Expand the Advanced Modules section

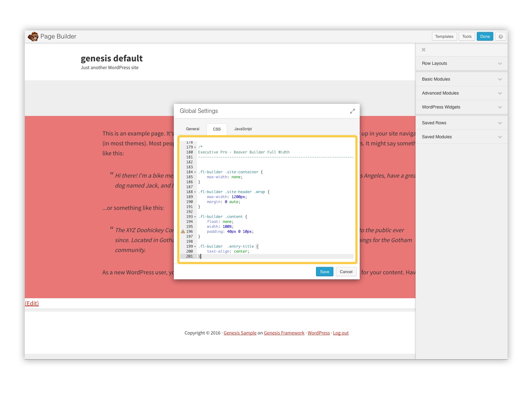(461, 93)
